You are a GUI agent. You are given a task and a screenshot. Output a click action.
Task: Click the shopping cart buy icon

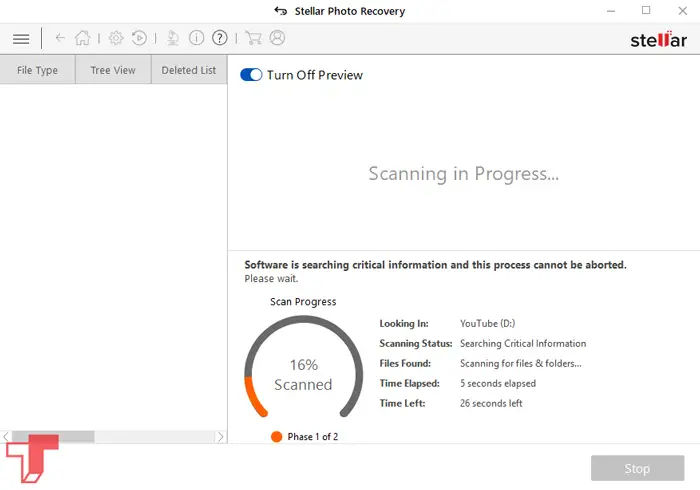point(254,38)
